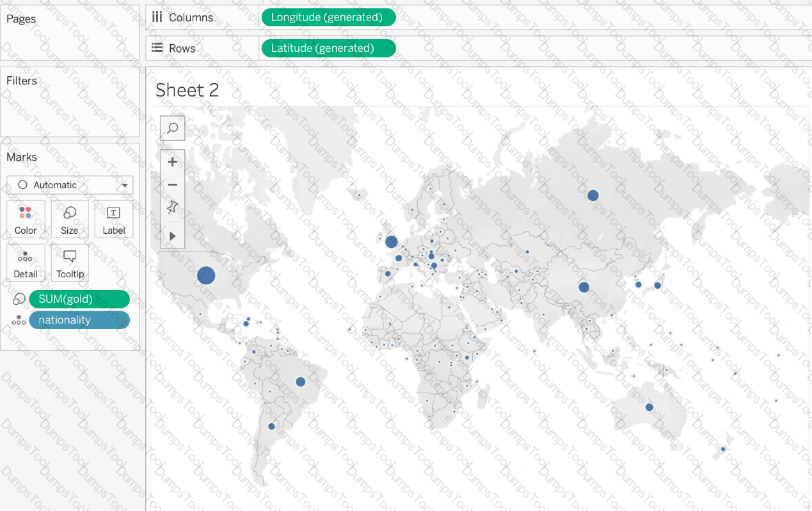The image size is (812, 511).
Task: Pin the map with the pushpin icon
Action: (x=172, y=207)
